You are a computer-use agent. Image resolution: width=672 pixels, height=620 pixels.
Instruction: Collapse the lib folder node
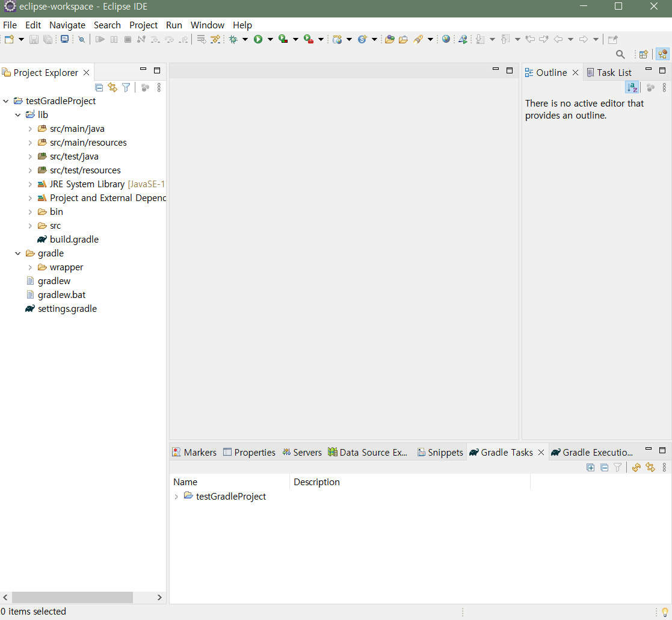pos(17,115)
